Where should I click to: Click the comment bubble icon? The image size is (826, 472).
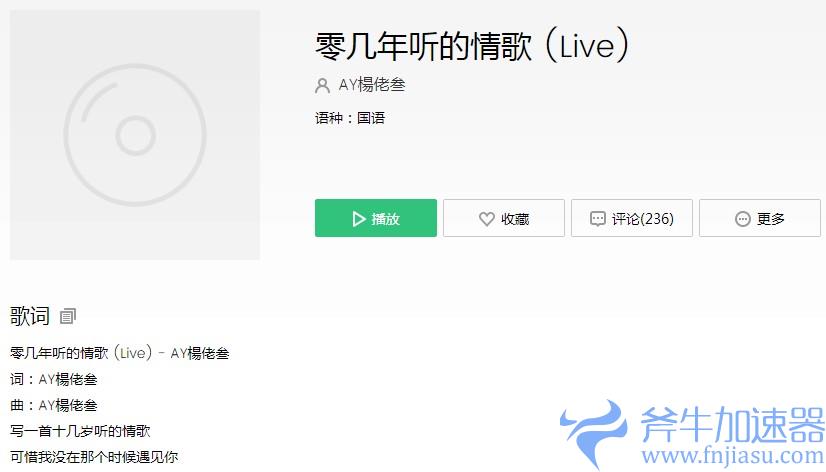(x=598, y=219)
